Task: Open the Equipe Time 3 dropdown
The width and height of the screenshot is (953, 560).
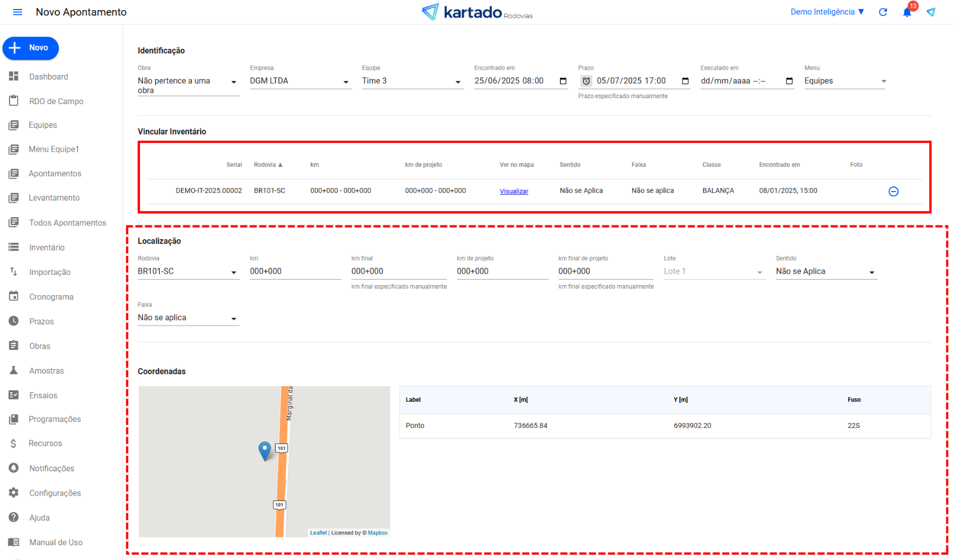Action: [458, 82]
